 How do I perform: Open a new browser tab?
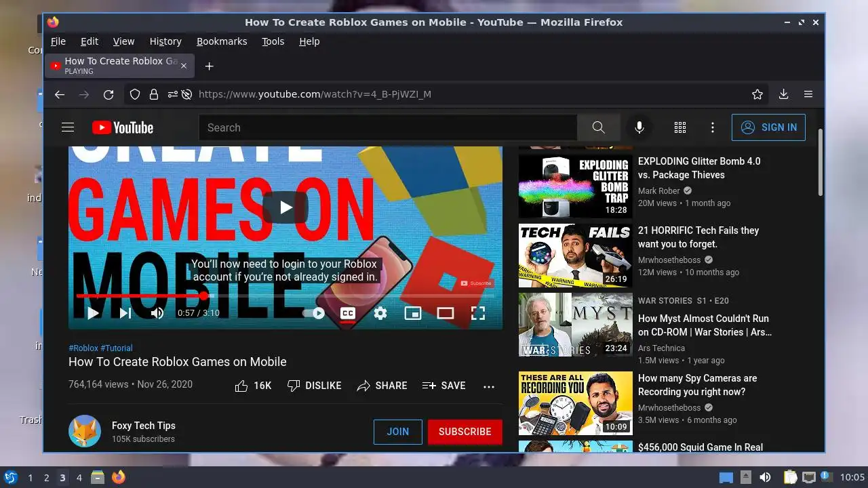pyautogui.click(x=210, y=66)
